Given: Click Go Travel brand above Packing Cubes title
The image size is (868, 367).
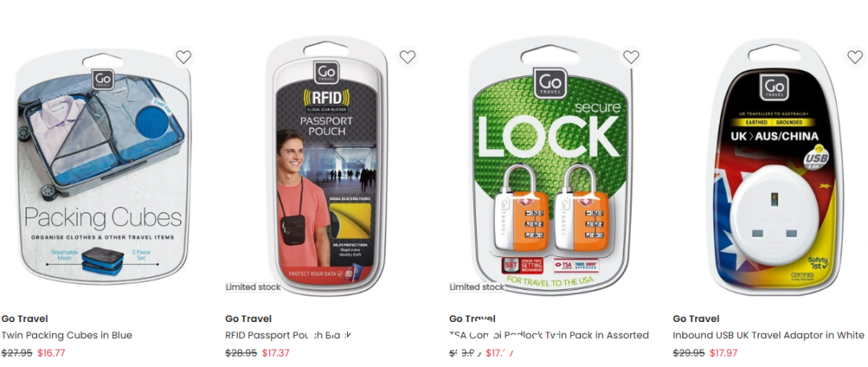Looking at the screenshot, I should pos(25,319).
